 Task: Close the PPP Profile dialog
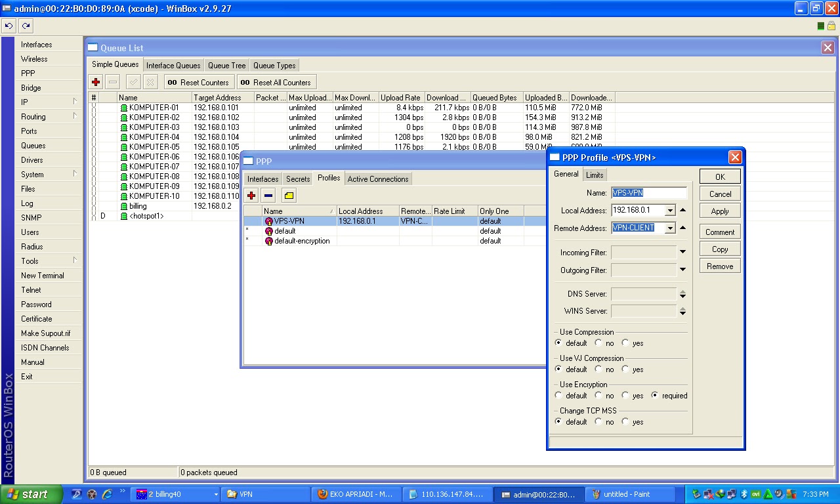click(x=735, y=157)
